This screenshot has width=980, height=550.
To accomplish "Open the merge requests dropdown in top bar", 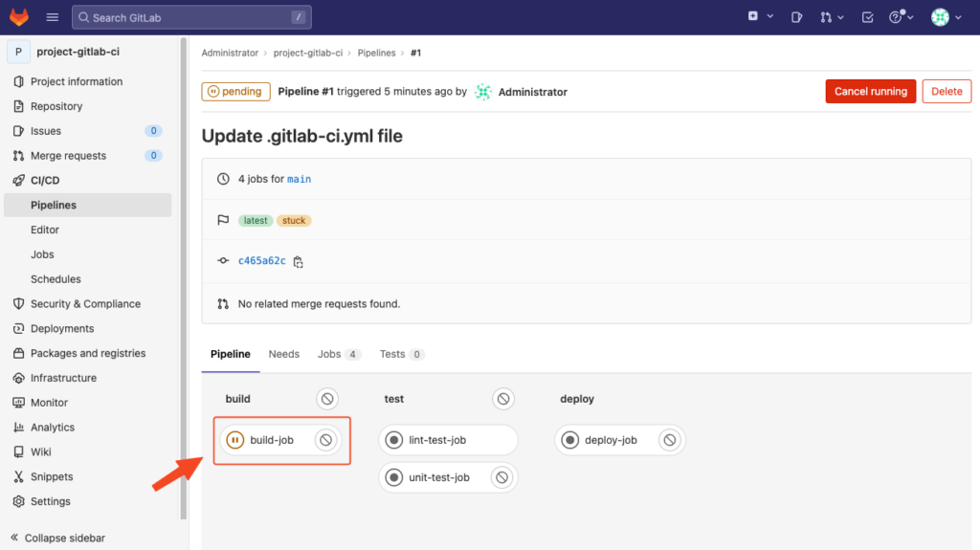I will (x=832, y=17).
